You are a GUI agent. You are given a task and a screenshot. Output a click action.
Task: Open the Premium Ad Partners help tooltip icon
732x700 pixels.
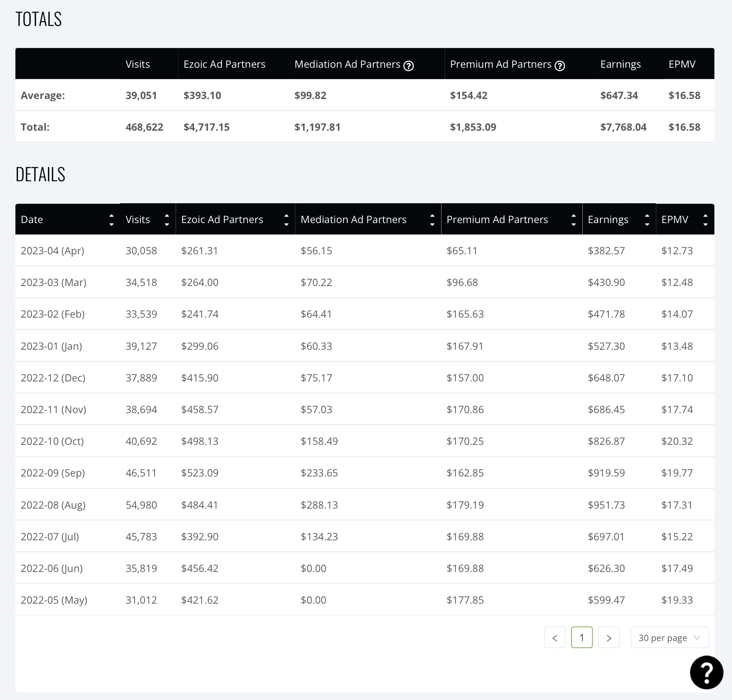tap(559, 66)
